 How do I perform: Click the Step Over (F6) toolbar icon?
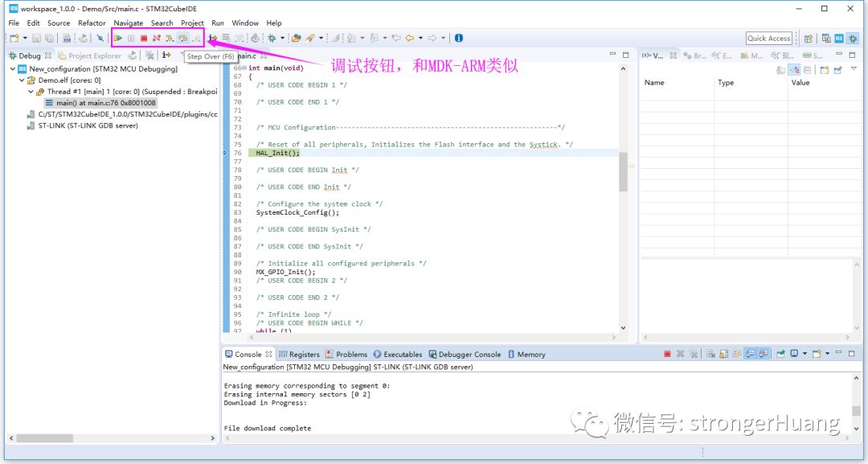[x=182, y=37]
